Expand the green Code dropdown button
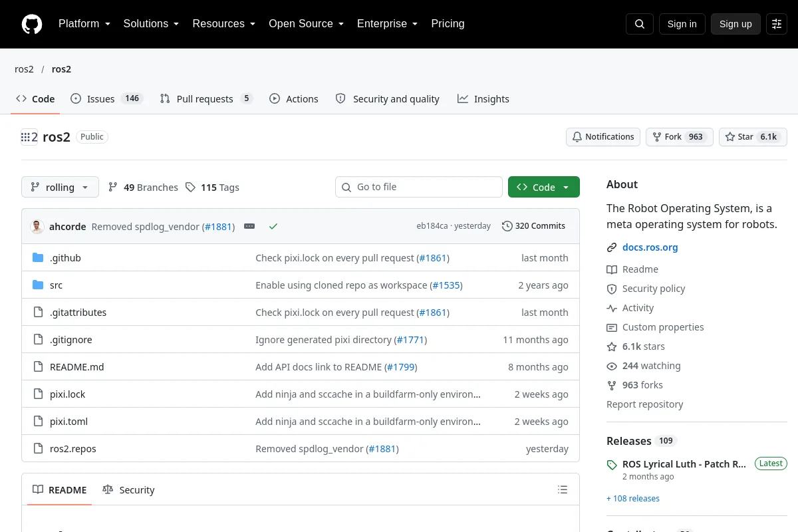This screenshot has width=798, height=532. pos(543,188)
